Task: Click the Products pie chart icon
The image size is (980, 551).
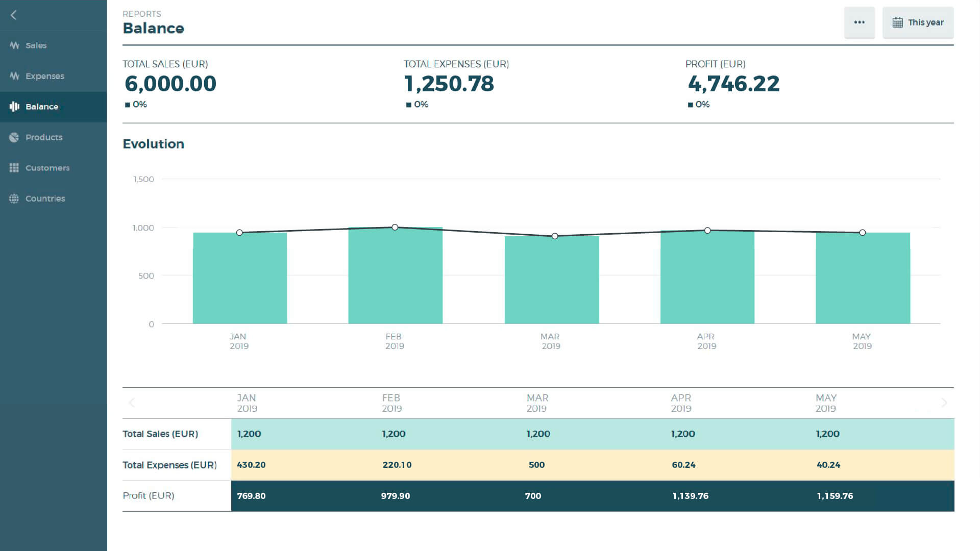Action: pyautogui.click(x=14, y=137)
